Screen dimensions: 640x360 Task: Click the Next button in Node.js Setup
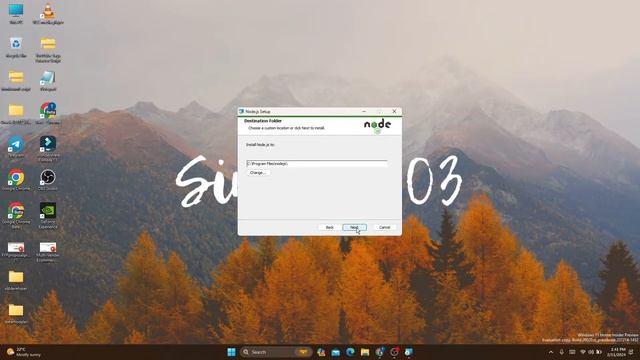[x=354, y=227]
